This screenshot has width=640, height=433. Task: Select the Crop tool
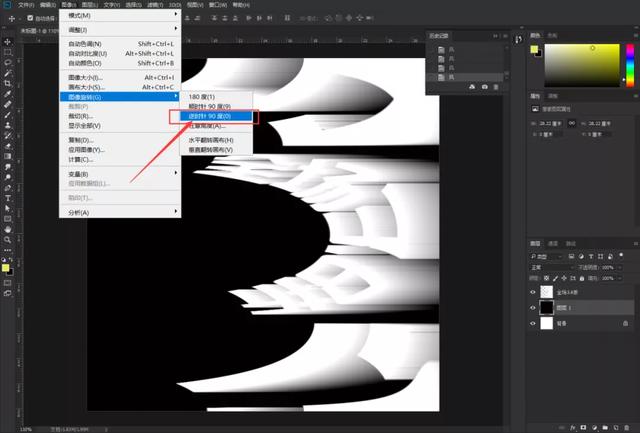click(x=8, y=83)
